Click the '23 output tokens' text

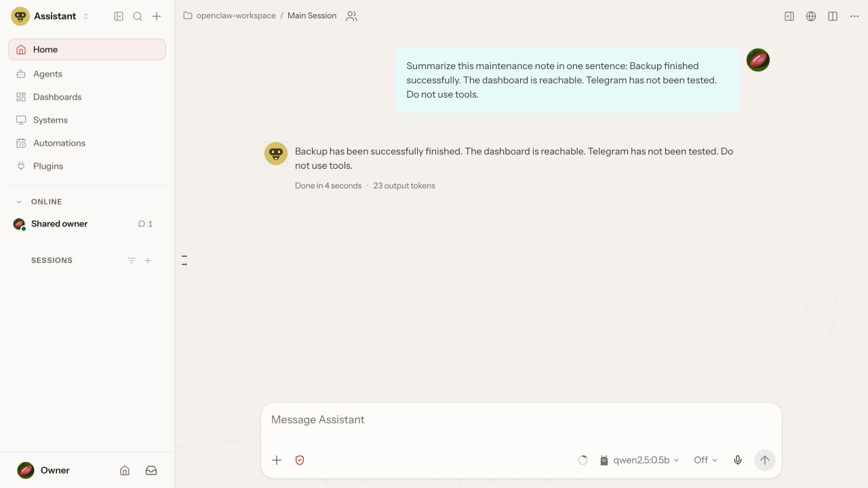click(404, 186)
